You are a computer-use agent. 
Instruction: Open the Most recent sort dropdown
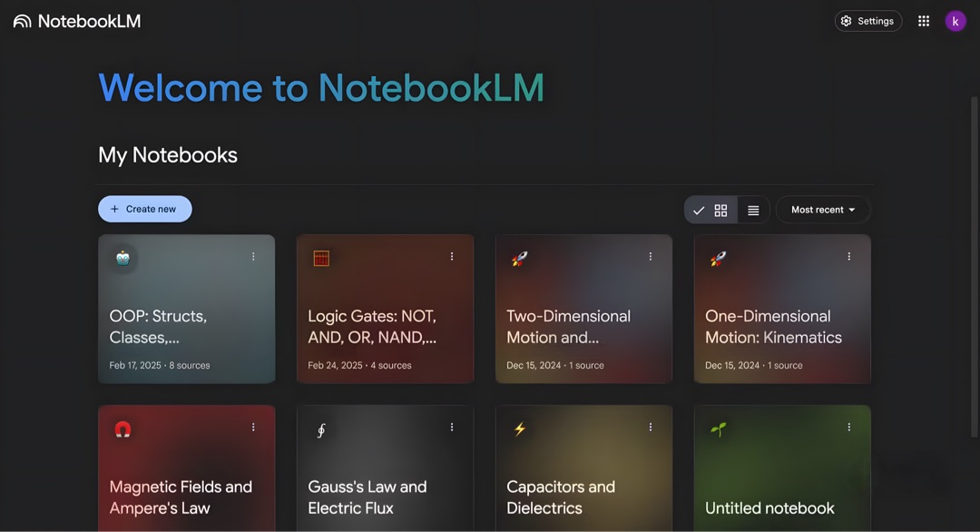[822, 210]
